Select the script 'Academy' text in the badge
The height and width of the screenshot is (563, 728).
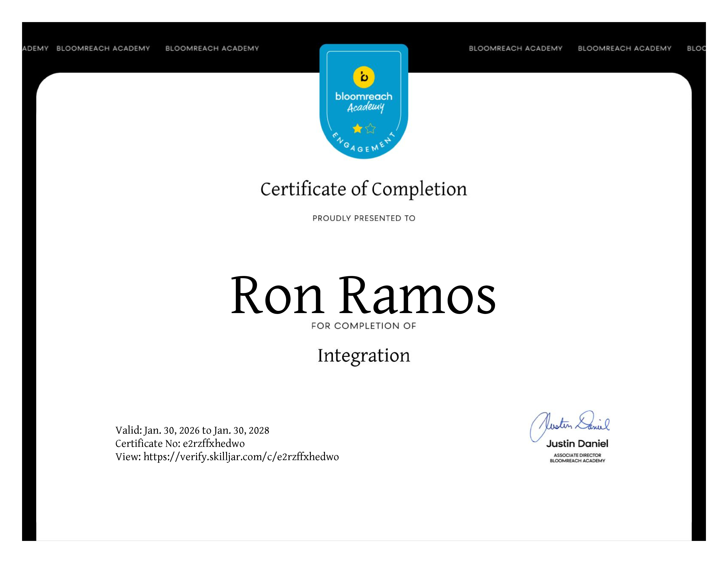click(x=366, y=108)
